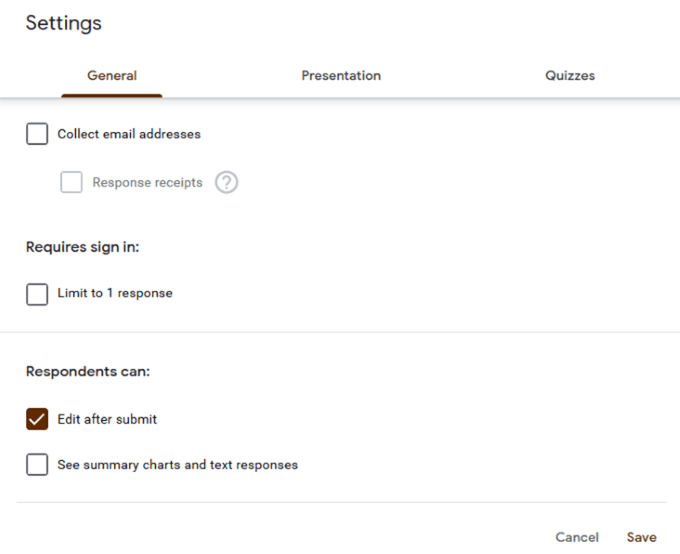Click the brown underline beneath General tab

point(112,96)
